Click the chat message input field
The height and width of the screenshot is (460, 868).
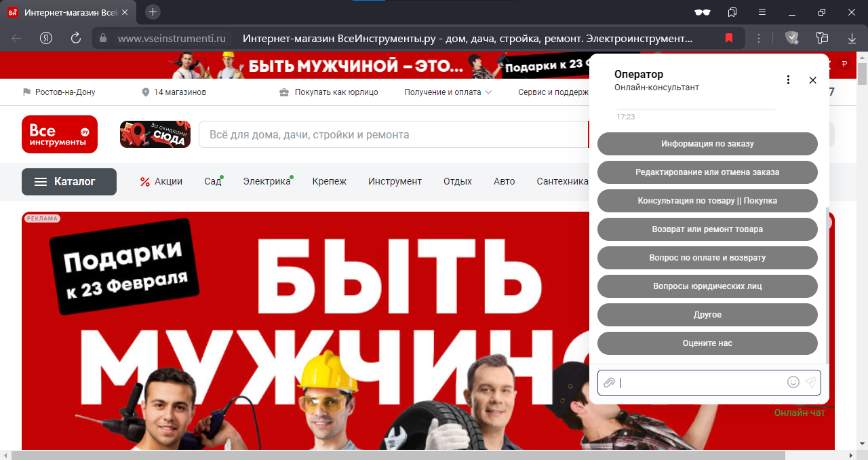(x=698, y=382)
